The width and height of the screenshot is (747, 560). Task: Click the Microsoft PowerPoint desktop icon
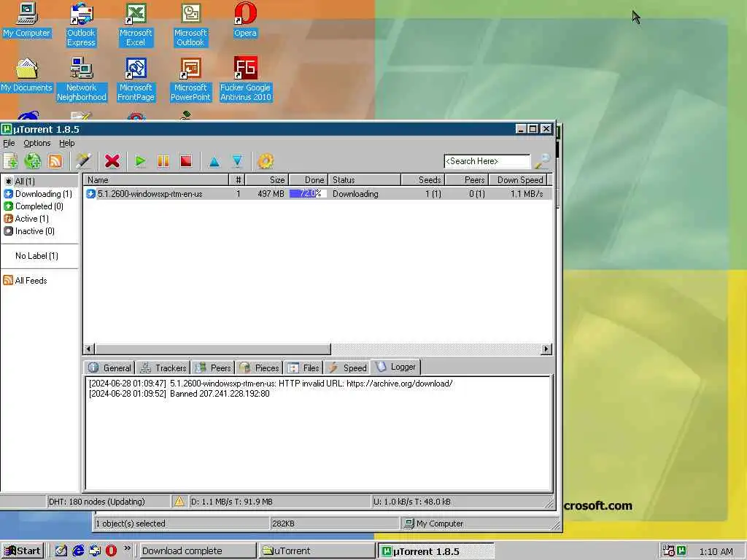tap(190, 79)
